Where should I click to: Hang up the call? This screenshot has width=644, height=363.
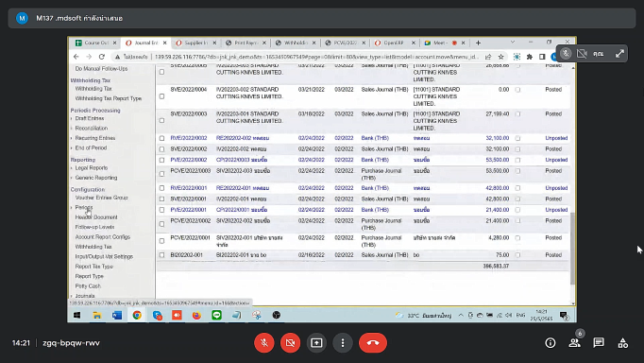[x=373, y=342]
